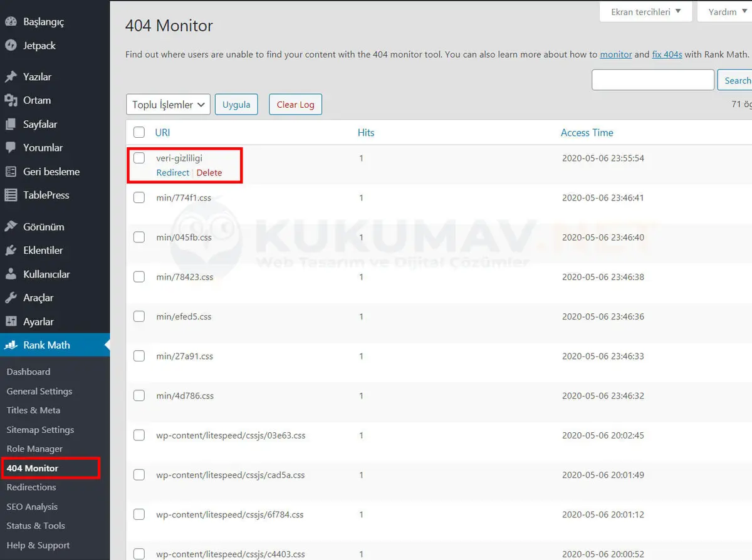Sort table by Access Time column header

tap(587, 132)
